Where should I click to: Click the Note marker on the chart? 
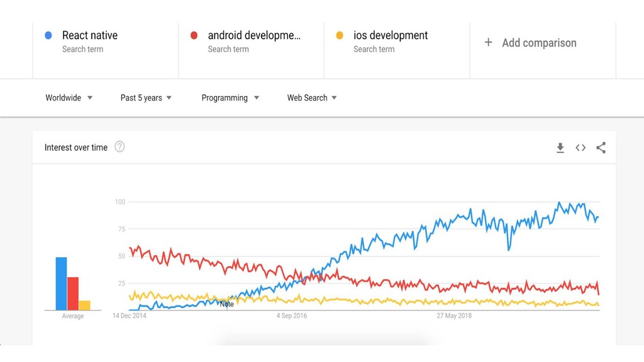pyautogui.click(x=226, y=304)
